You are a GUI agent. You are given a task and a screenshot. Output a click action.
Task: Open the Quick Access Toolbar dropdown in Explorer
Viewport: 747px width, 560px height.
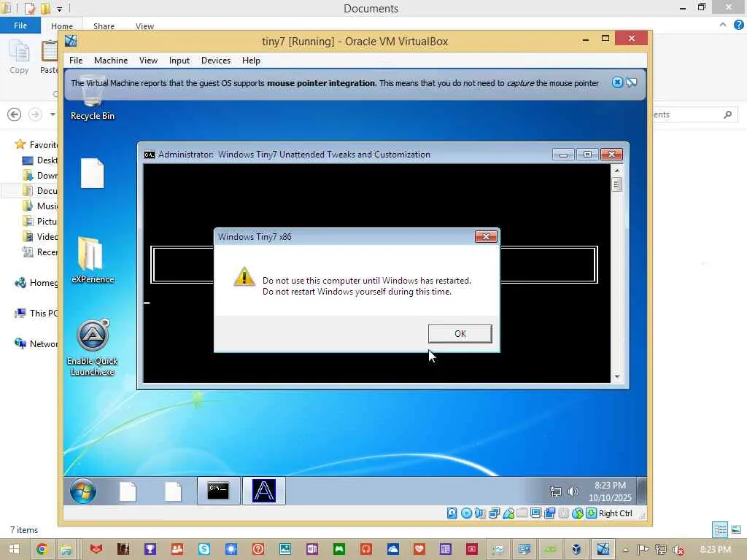point(60,9)
